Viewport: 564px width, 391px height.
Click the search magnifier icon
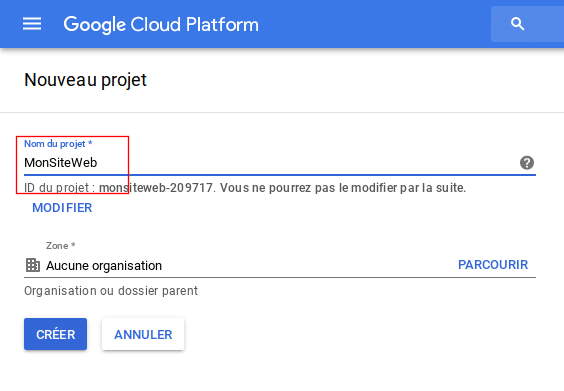tap(517, 24)
